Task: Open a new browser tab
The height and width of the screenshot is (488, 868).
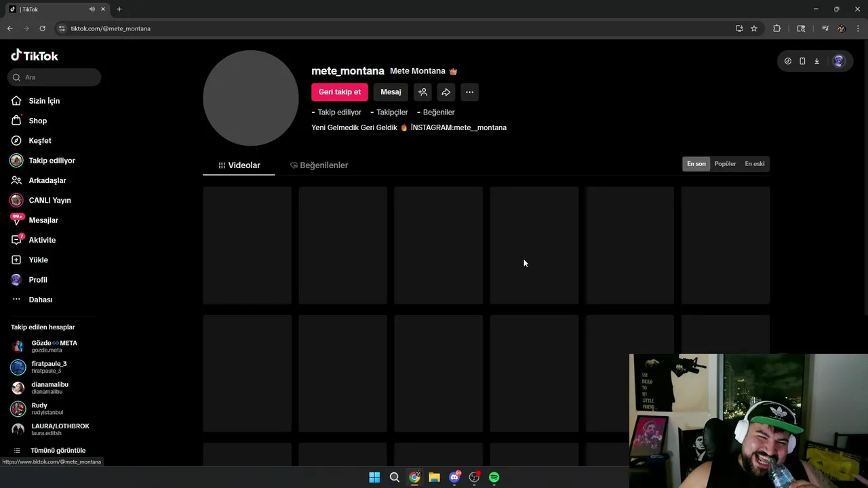Action: 119,9
